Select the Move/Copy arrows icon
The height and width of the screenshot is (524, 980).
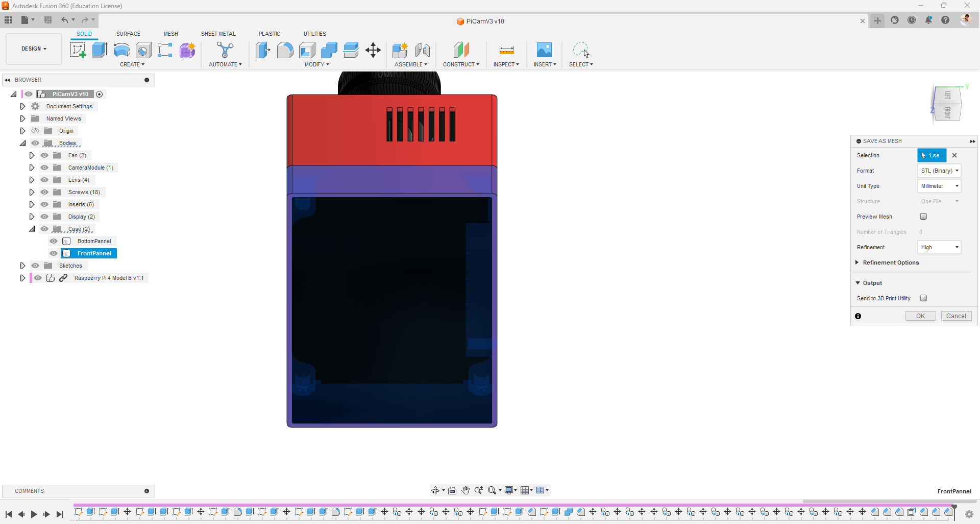click(373, 50)
